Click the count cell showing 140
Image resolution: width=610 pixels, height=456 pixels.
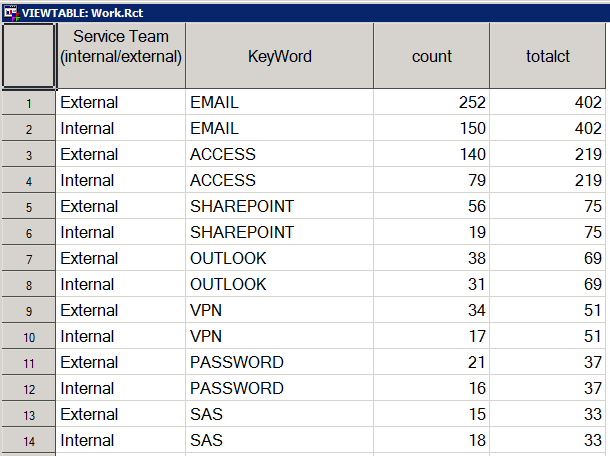click(432, 155)
